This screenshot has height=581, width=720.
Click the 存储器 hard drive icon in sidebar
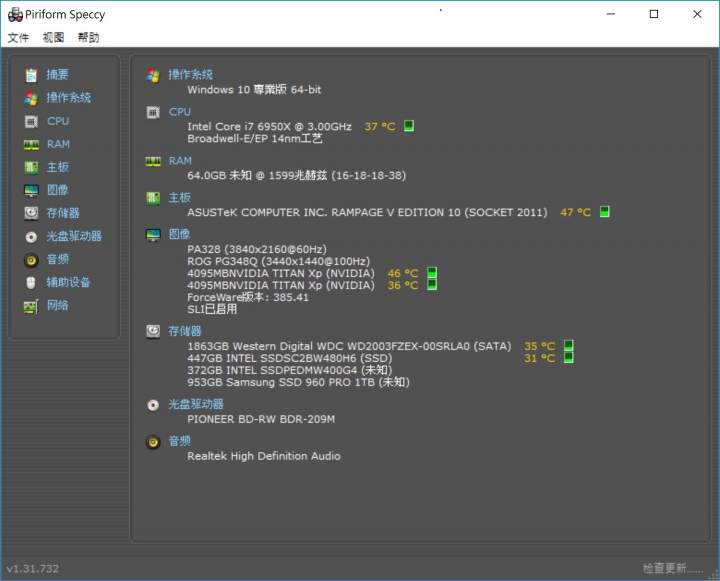(x=31, y=213)
